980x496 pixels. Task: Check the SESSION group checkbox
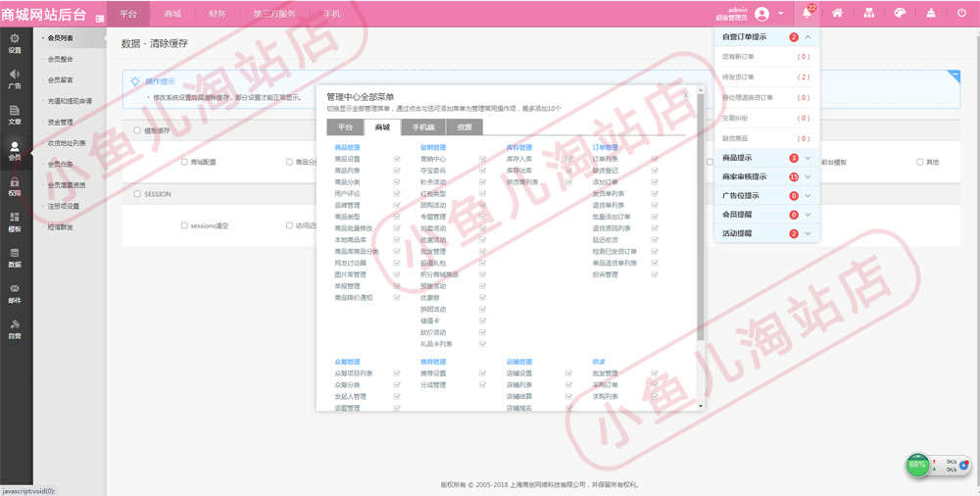(x=137, y=194)
